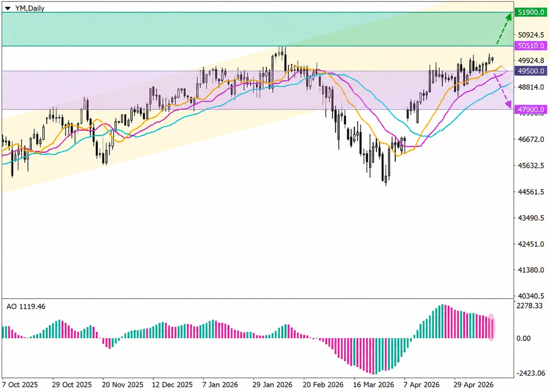Select the -2423.06 oscillator scale value

pos(531,373)
